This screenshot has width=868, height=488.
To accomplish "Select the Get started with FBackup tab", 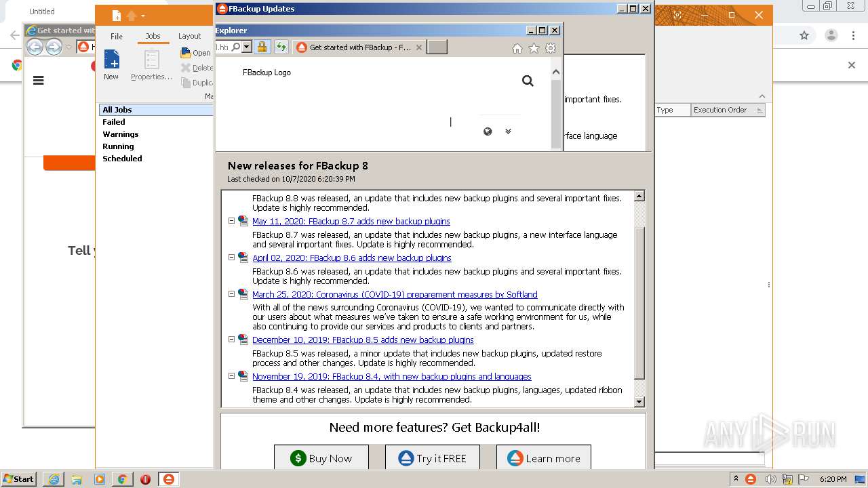I will [359, 47].
